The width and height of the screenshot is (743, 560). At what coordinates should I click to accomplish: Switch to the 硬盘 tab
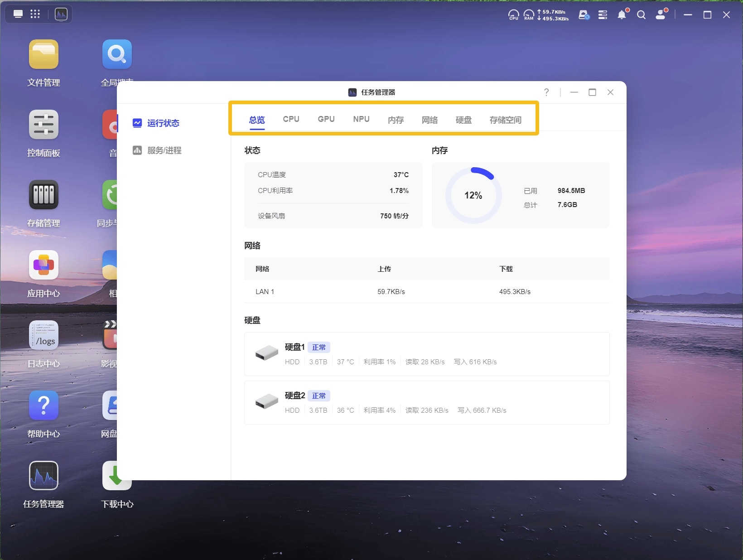(464, 120)
